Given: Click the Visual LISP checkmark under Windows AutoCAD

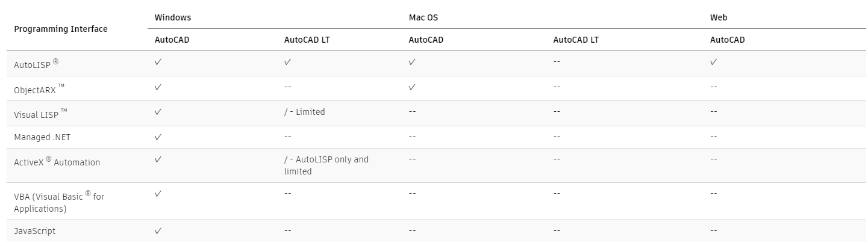Looking at the screenshot, I should tap(158, 111).
